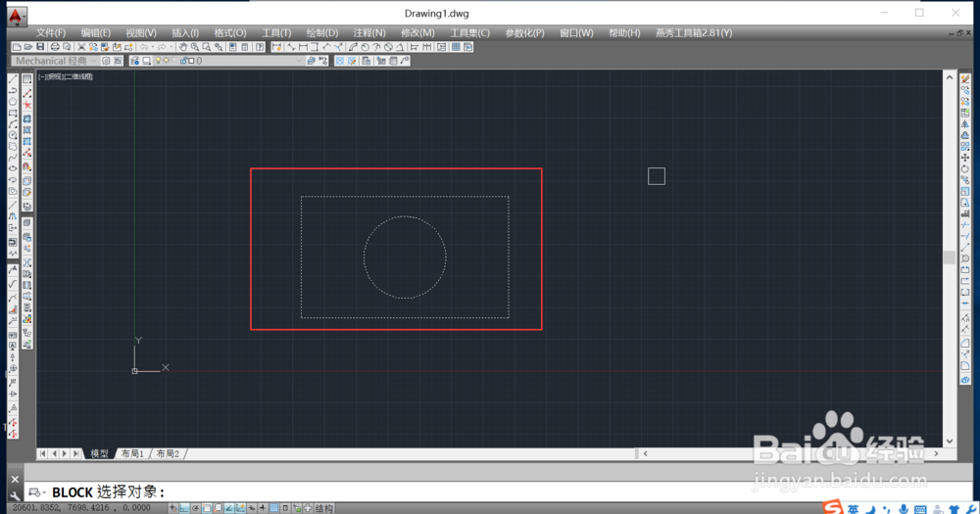Select the 模型 model tab
The image size is (980, 514).
[99, 454]
